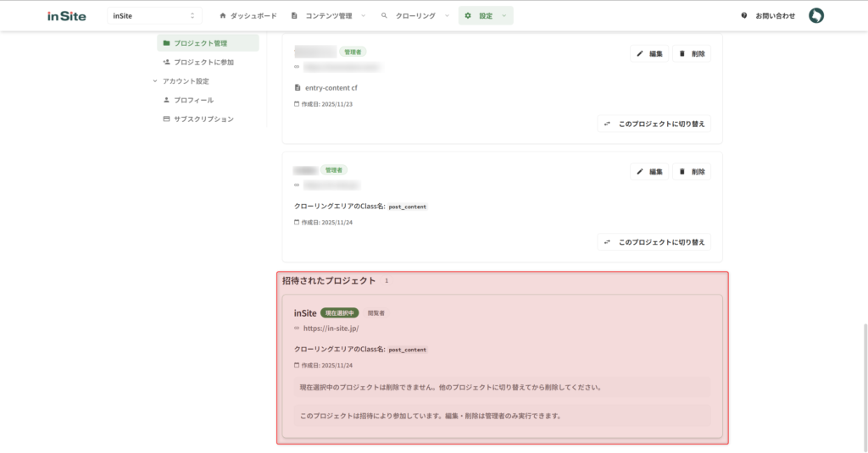The width and height of the screenshot is (868, 453).
Task: Click the link icon beside https://in-site.jp/
Action: [297, 328]
